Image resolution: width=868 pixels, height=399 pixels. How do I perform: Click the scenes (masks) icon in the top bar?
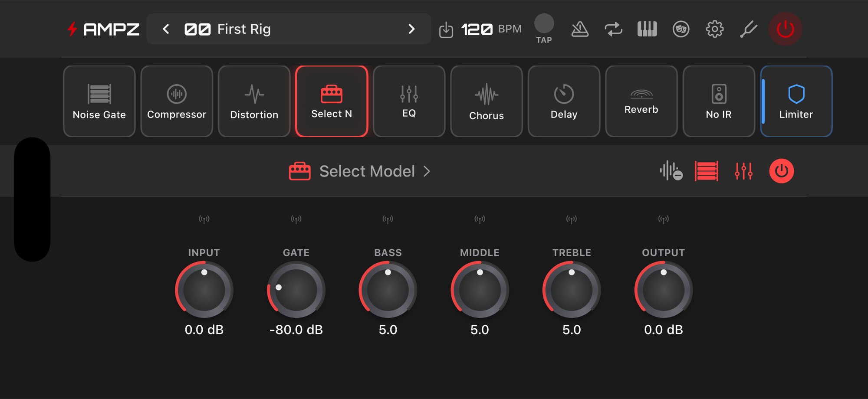[x=681, y=29]
